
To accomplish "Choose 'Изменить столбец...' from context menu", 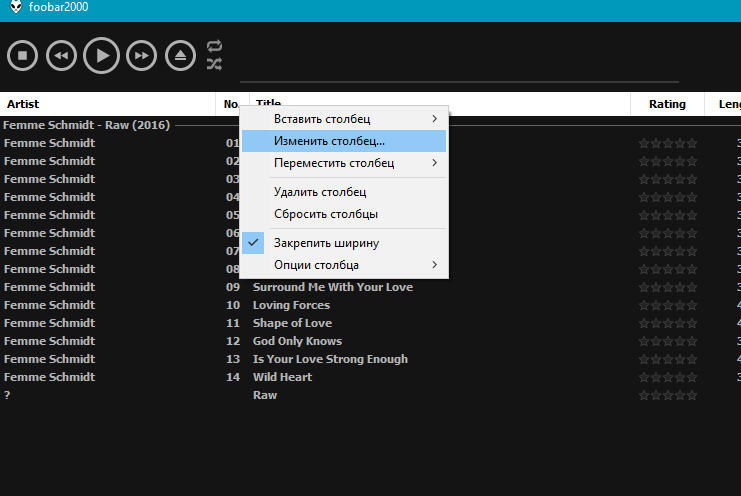I will 329,141.
